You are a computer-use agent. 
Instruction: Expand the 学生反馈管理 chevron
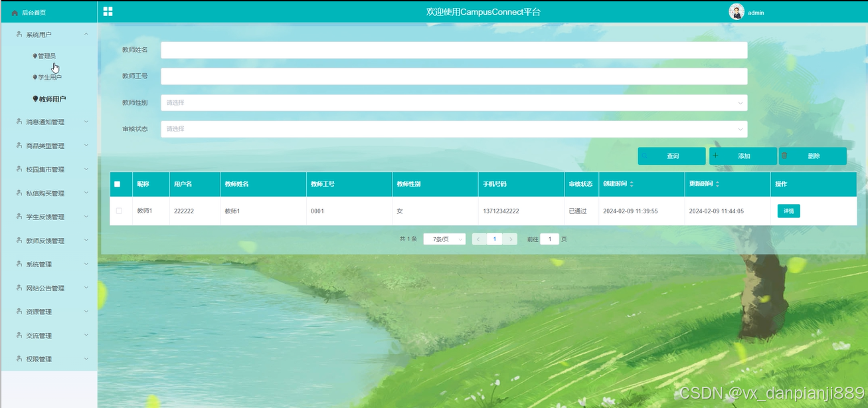86,217
